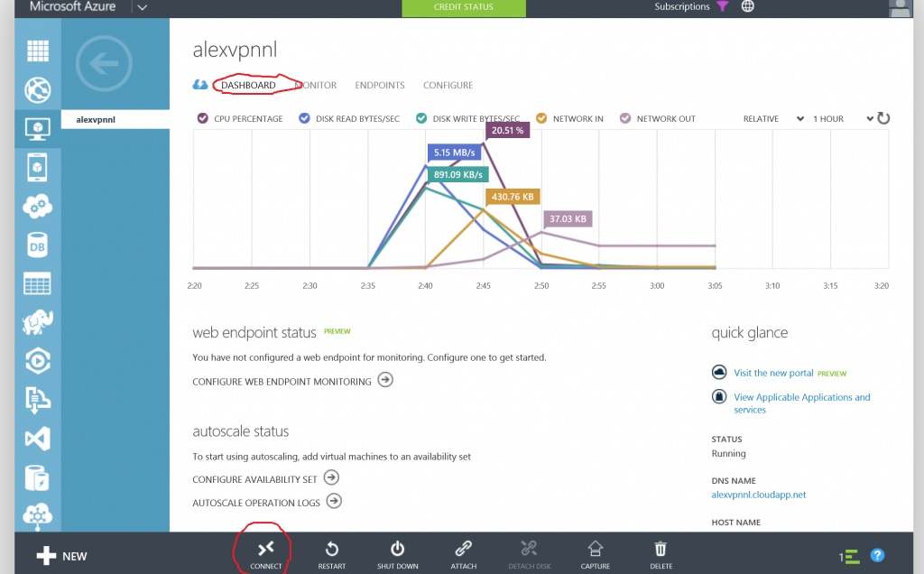The height and width of the screenshot is (574, 924).
Task: Open the language globe icon in header
Action: point(748,6)
